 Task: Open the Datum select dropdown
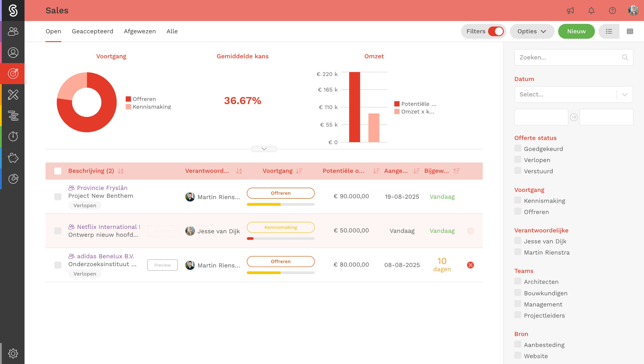(x=573, y=94)
